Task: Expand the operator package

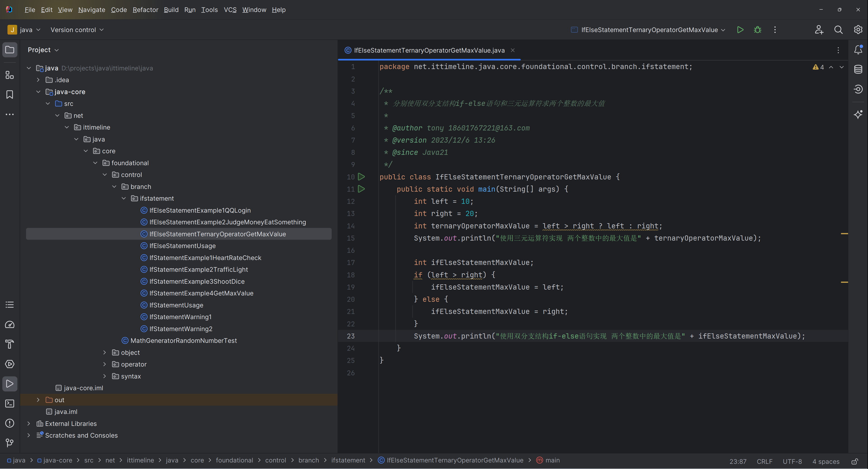Action: pyautogui.click(x=104, y=364)
